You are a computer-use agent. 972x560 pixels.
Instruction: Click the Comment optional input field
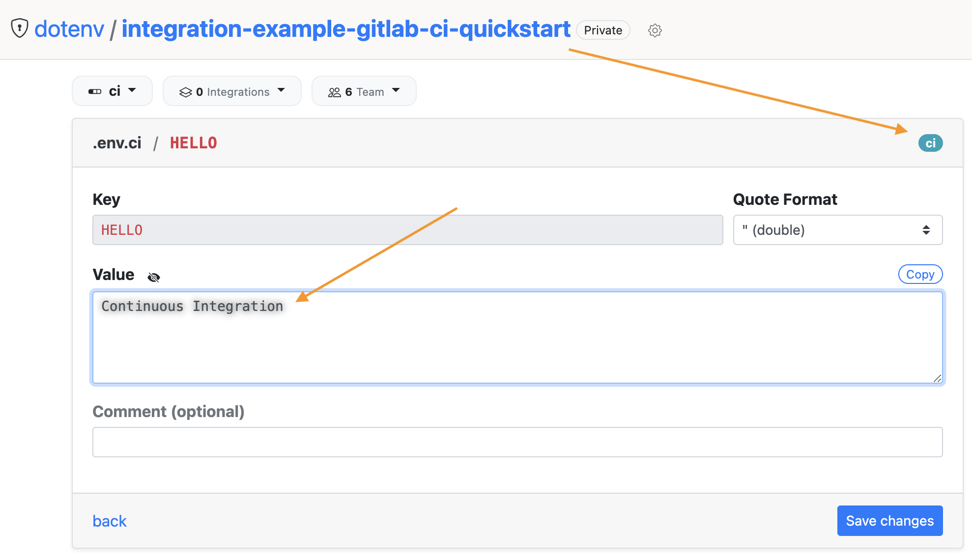pyautogui.click(x=517, y=442)
